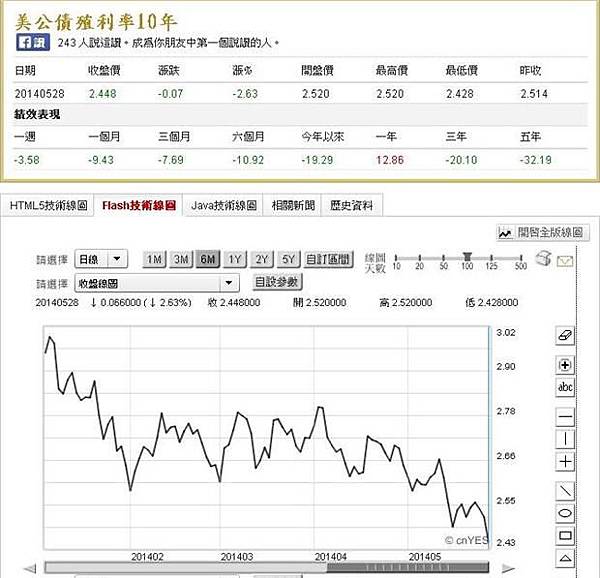
Task: Select the 5Y range button
Action: (289, 259)
